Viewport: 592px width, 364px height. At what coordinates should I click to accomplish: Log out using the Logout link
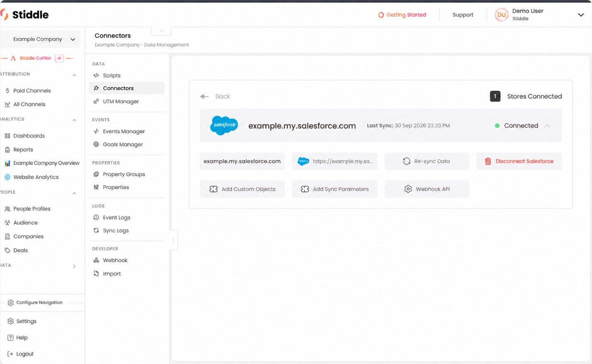[25, 354]
